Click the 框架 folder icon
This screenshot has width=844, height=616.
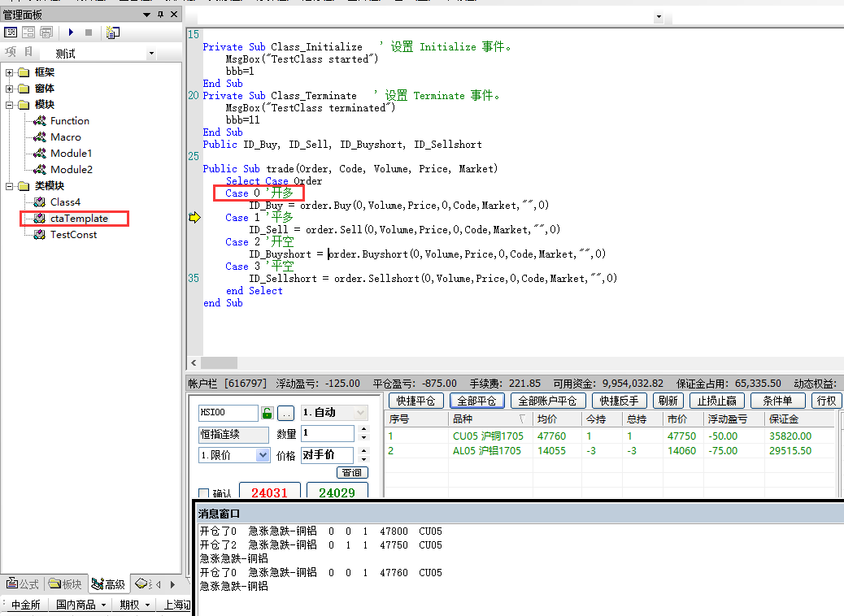(24, 72)
